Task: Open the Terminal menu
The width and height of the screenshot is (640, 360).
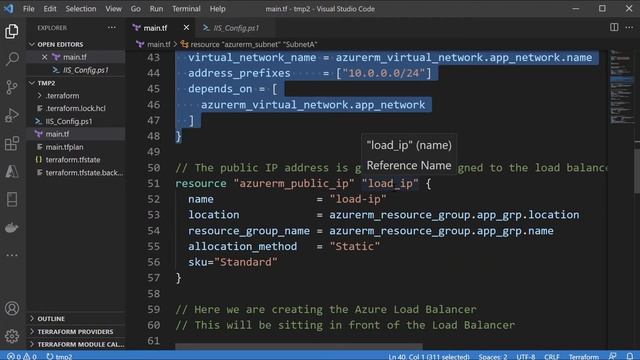Action: [186, 9]
